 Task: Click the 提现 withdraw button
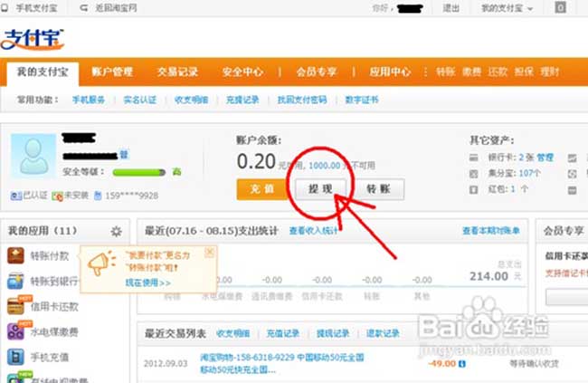[x=320, y=189]
